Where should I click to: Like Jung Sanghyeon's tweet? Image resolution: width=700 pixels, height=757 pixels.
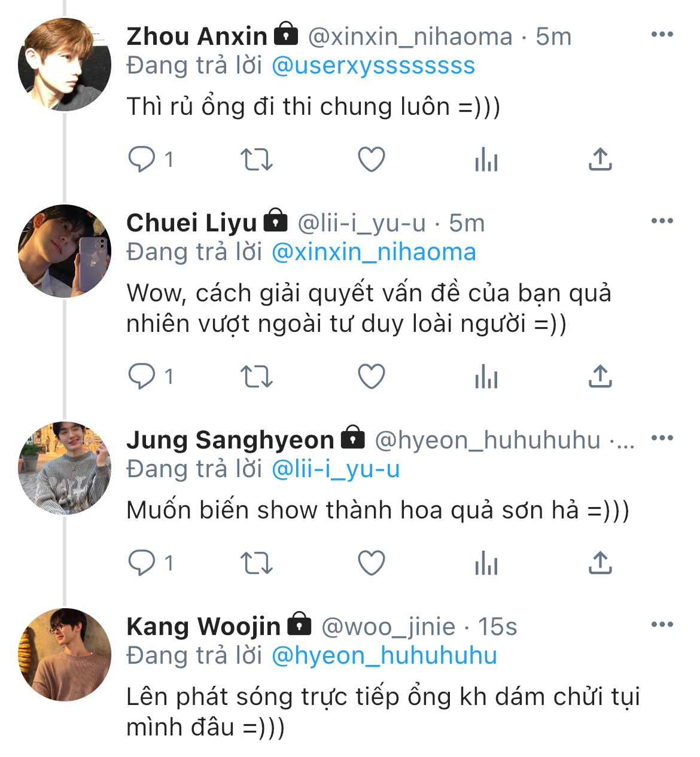(x=371, y=563)
